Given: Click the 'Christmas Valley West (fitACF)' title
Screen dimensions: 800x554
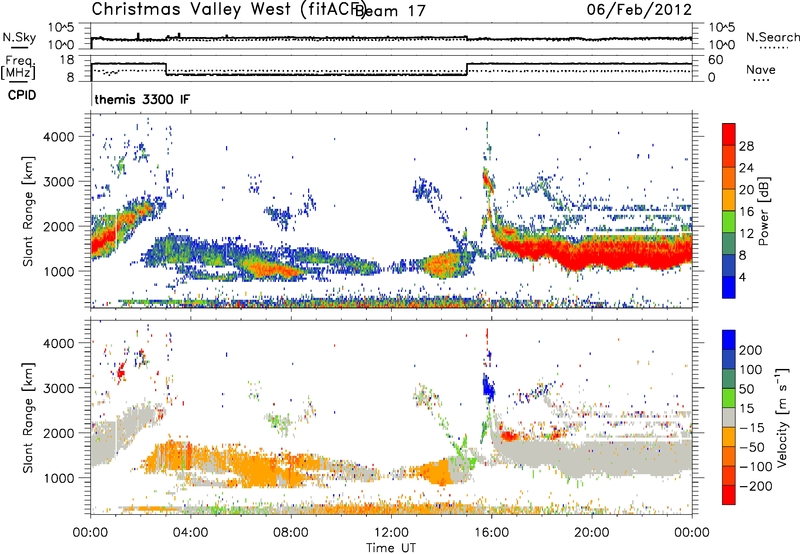Looking at the screenshot, I should (228, 10).
